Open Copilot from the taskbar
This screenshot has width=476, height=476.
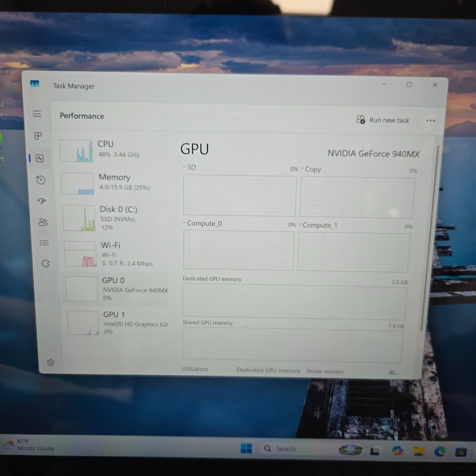pyautogui.click(x=397, y=451)
